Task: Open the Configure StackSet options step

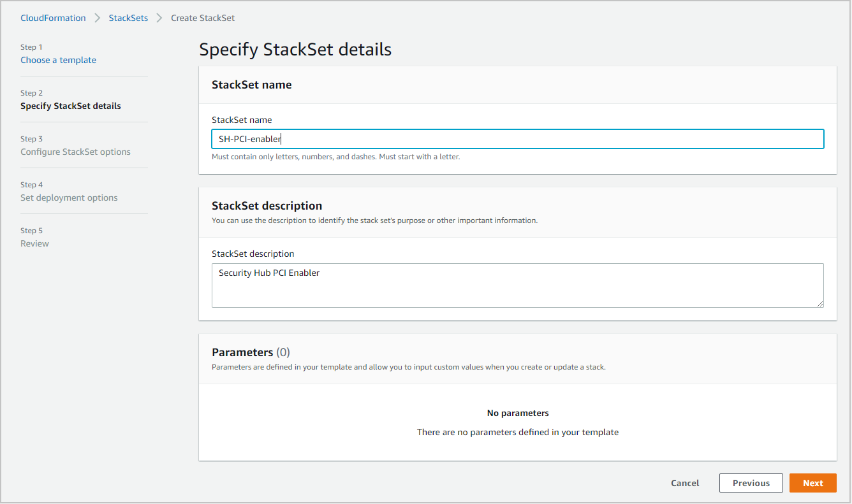Action: click(x=75, y=152)
